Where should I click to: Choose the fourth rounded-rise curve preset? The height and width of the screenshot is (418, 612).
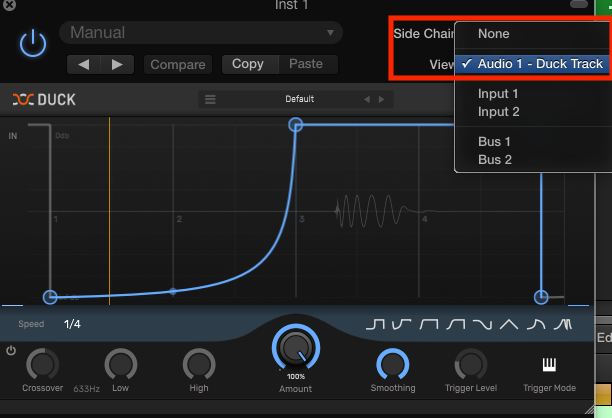[455, 324]
